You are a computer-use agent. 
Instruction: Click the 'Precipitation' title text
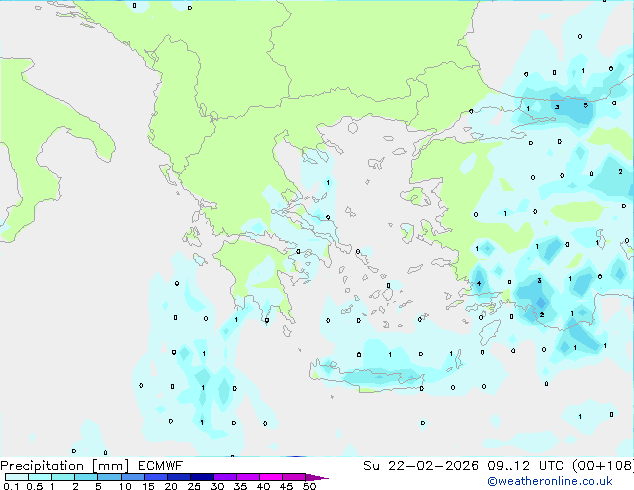click(x=42, y=466)
